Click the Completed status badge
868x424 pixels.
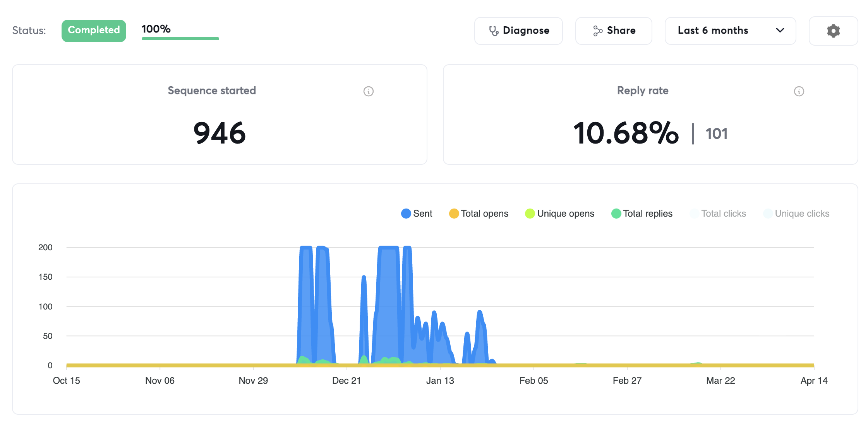coord(94,31)
